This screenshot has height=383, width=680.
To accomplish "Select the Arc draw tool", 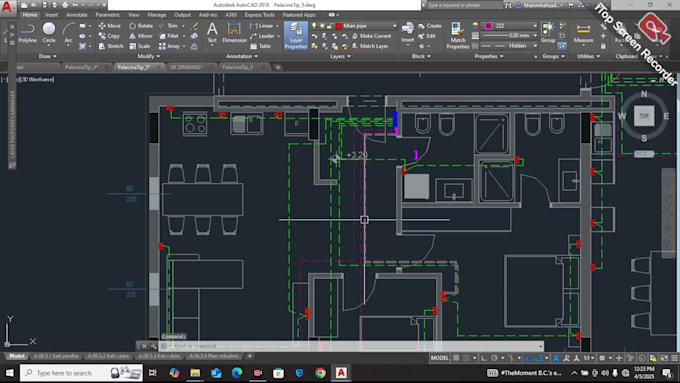I will [x=68, y=33].
